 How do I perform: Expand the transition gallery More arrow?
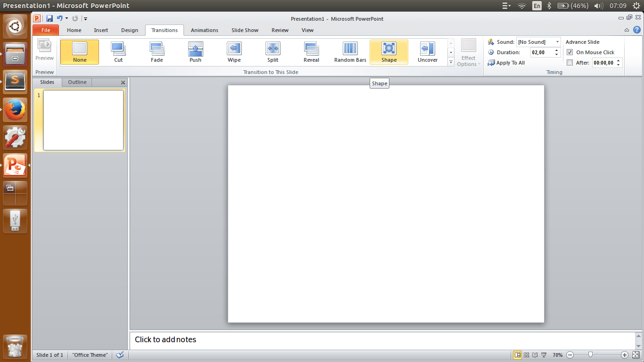click(451, 62)
